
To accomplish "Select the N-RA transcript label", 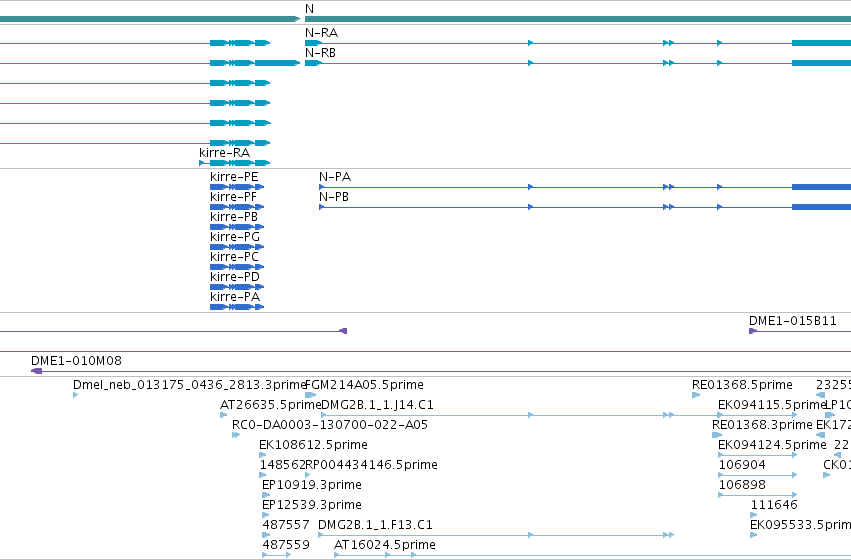I will [321, 33].
